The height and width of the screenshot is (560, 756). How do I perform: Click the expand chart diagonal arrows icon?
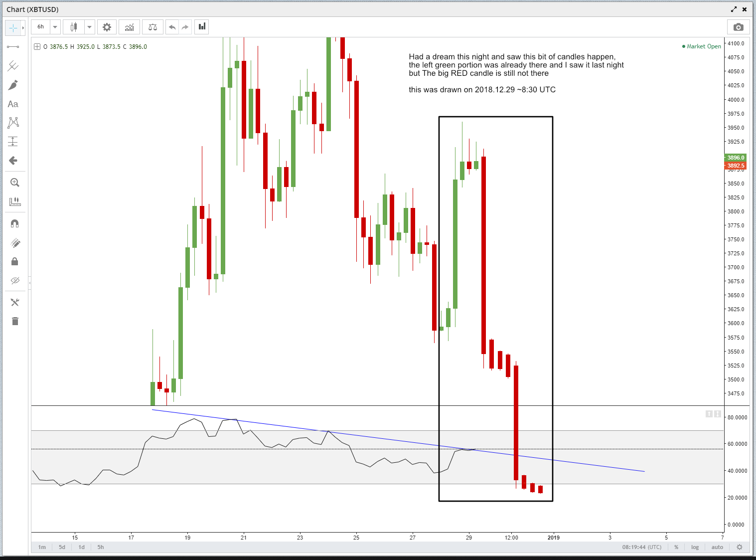click(x=734, y=9)
